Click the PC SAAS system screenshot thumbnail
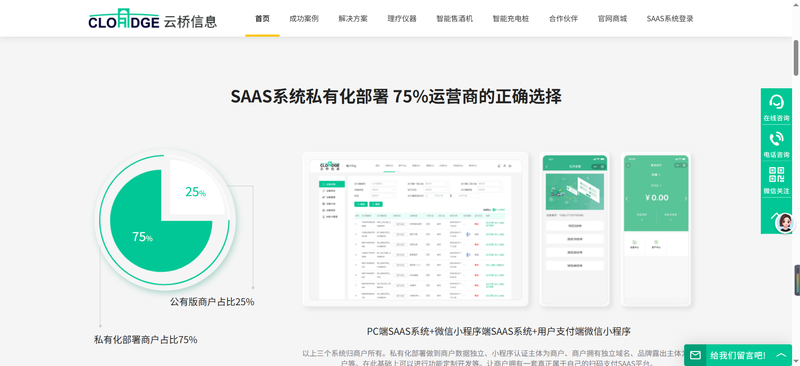Screen dimensions: 800x366 [415, 229]
